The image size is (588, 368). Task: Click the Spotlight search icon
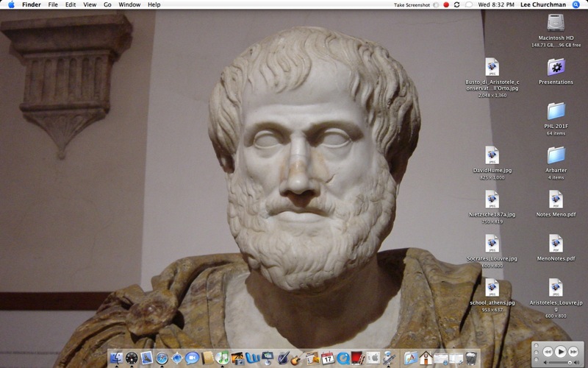click(x=576, y=4)
